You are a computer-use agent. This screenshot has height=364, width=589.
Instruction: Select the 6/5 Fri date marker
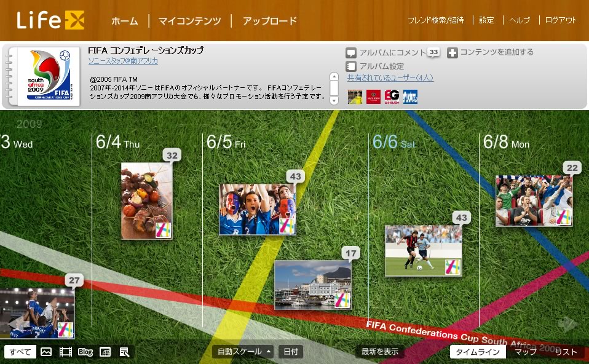point(226,143)
